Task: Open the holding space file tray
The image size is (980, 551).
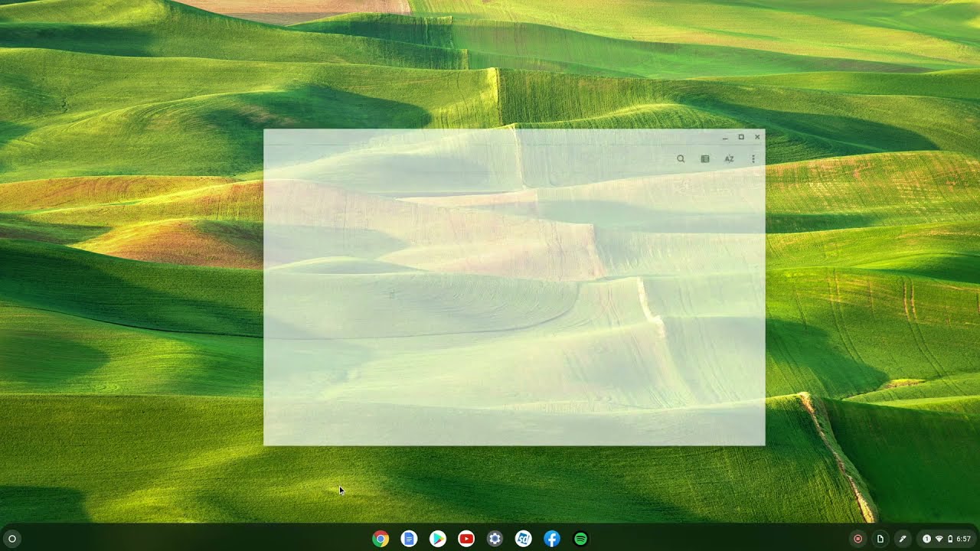Action: coord(880,539)
